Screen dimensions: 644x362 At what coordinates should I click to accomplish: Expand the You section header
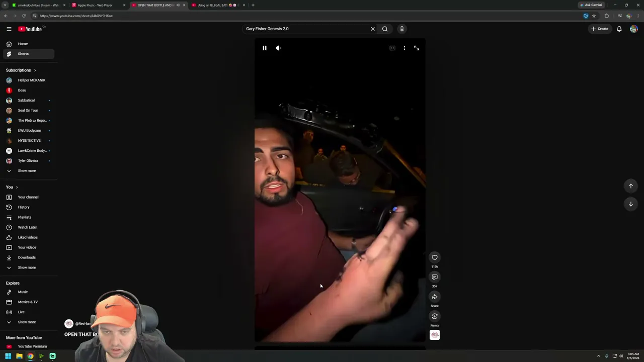click(12, 187)
